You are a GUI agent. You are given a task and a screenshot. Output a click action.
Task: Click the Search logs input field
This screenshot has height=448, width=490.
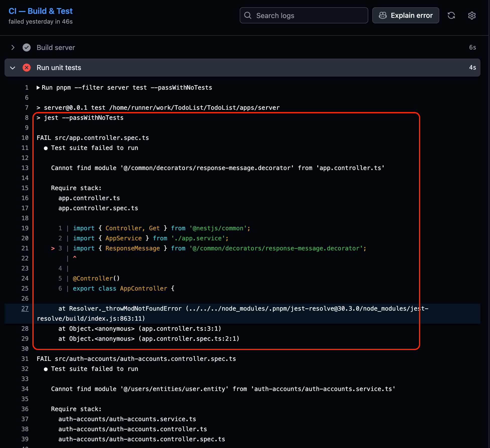point(304,16)
